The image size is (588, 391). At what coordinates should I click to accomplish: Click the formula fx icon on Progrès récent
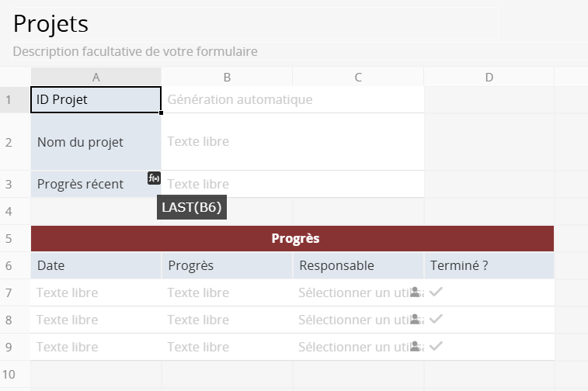tap(154, 178)
